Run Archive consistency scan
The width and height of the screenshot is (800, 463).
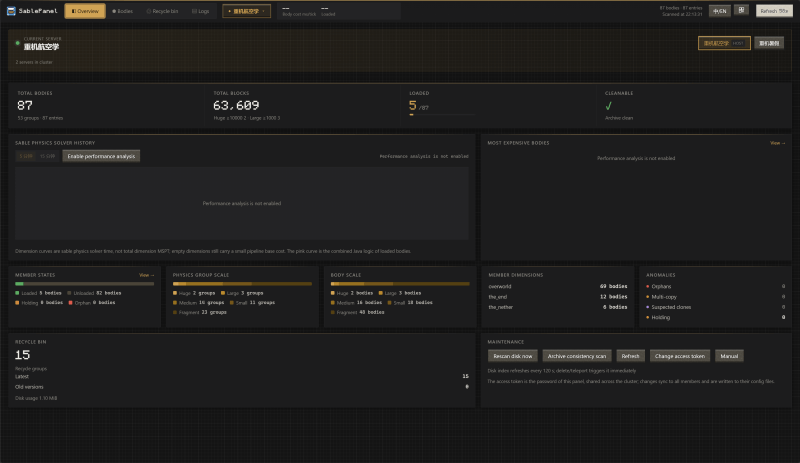tap(577, 356)
